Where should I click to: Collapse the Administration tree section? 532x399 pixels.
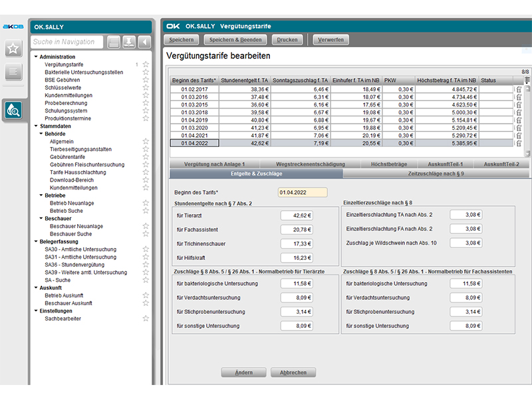point(36,57)
